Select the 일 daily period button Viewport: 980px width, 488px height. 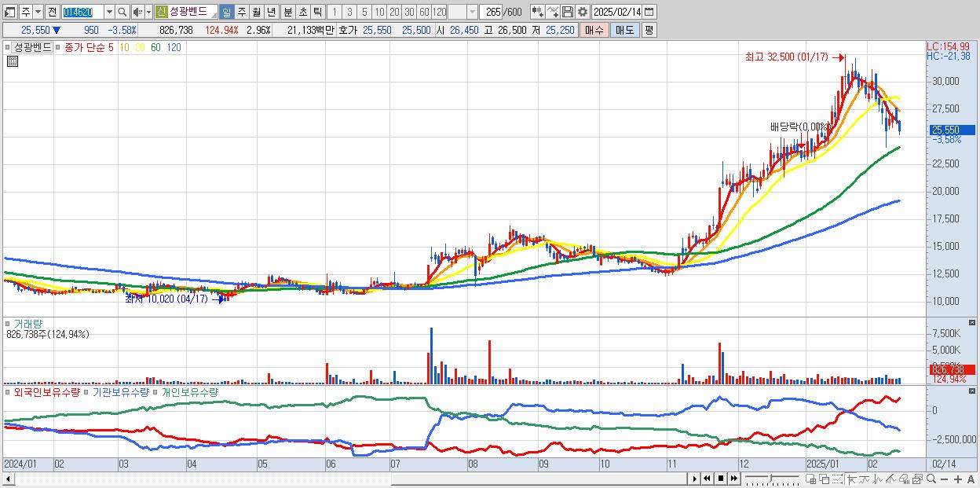pos(226,12)
